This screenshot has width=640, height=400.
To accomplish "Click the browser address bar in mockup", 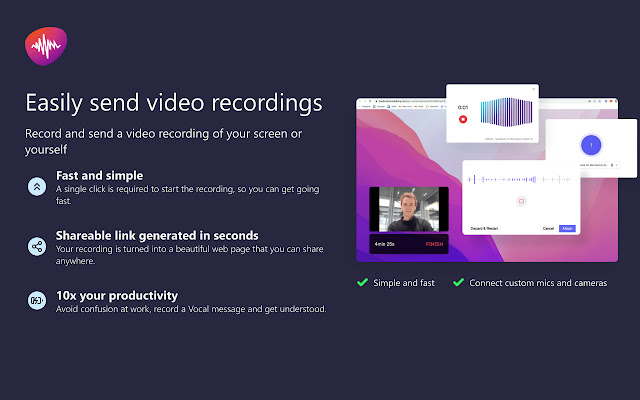I will tap(412, 101).
